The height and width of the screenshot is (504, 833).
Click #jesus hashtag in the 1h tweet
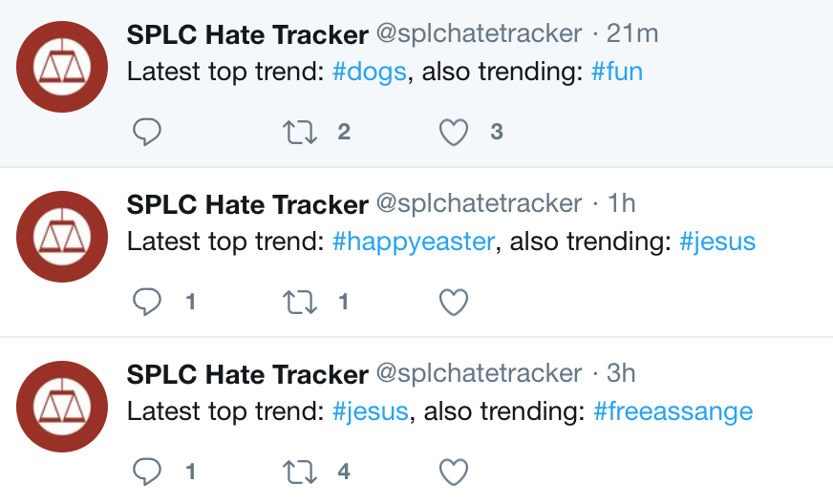click(x=717, y=242)
